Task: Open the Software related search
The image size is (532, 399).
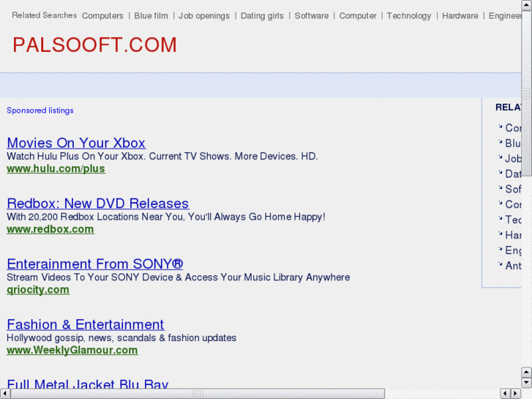Action: click(x=312, y=16)
